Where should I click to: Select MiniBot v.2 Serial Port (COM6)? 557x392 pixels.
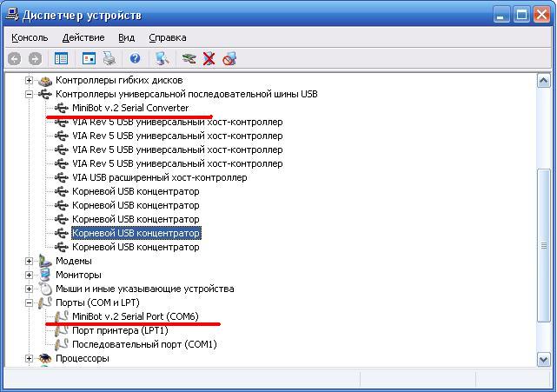[x=136, y=316]
